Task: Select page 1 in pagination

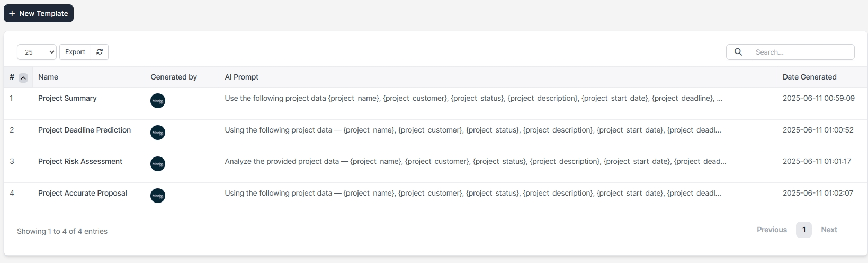Action: tap(803, 230)
